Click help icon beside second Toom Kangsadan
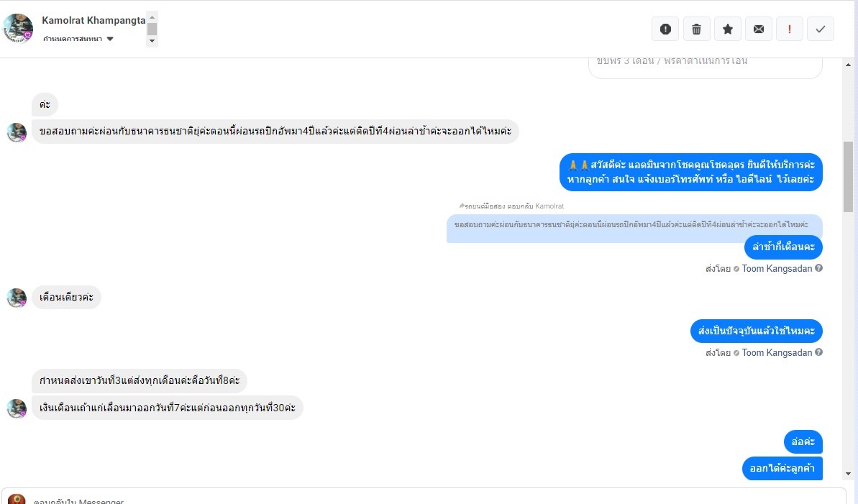Image resolution: width=858 pixels, height=504 pixels. 818,353
